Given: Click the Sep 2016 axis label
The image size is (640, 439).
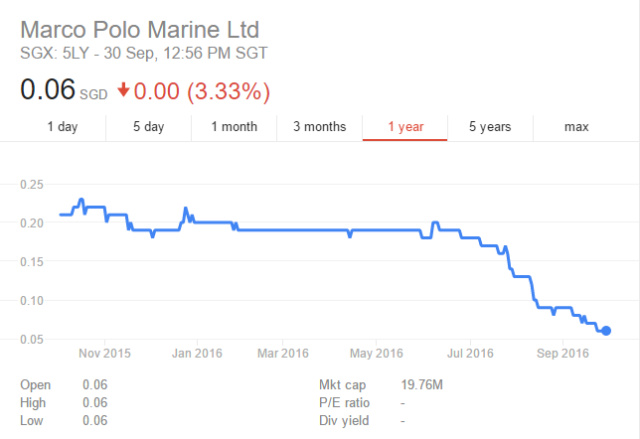Looking at the screenshot, I should [562, 353].
